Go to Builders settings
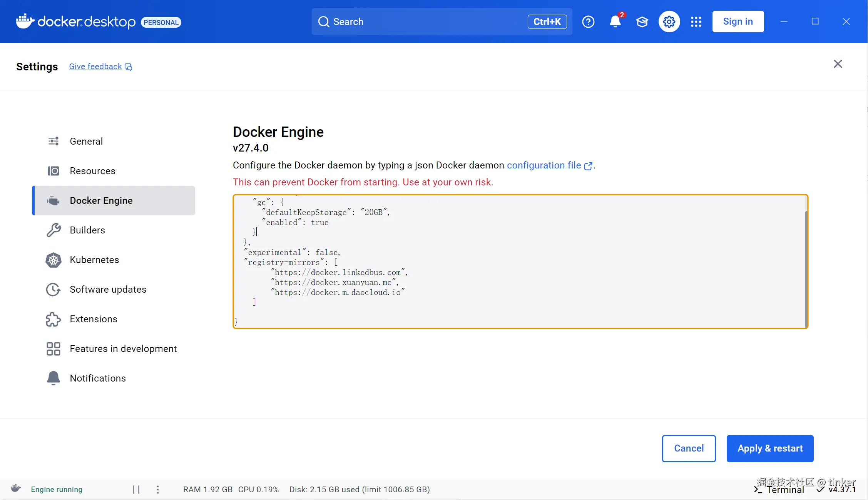Image resolution: width=868 pixels, height=500 pixels. (87, 230)
